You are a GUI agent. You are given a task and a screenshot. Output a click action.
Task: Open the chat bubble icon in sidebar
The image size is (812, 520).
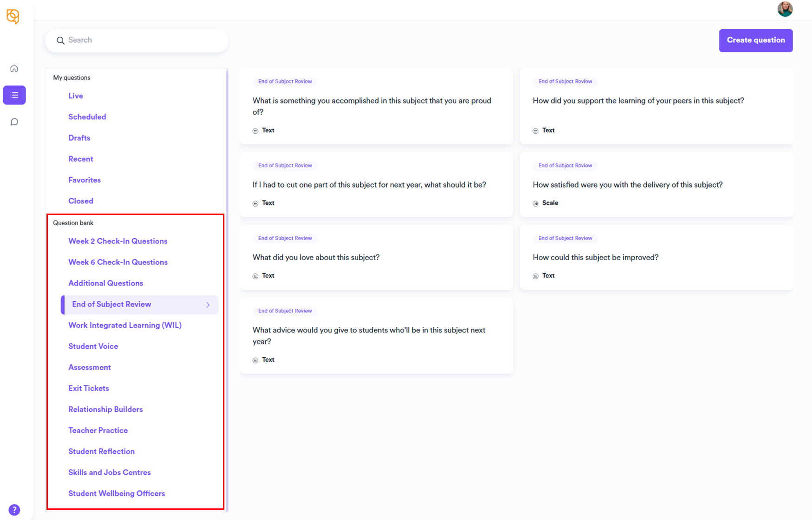coord(14,122)
